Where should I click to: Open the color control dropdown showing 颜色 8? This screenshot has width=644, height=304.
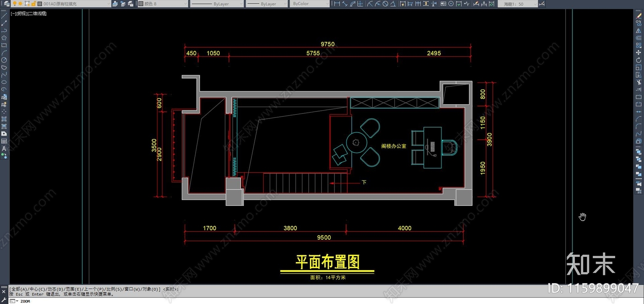(x=163, y=4)
